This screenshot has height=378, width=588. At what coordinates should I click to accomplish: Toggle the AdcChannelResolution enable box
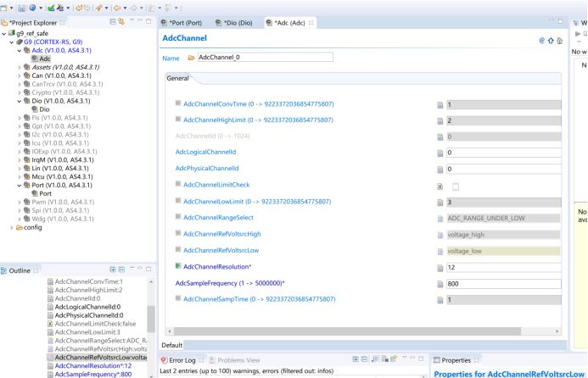coord(178,266)
